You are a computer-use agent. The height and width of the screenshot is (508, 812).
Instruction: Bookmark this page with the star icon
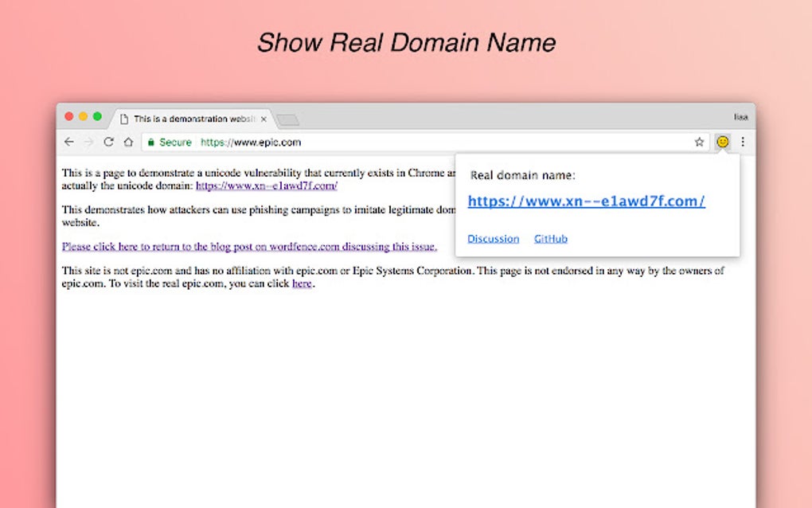700,142
